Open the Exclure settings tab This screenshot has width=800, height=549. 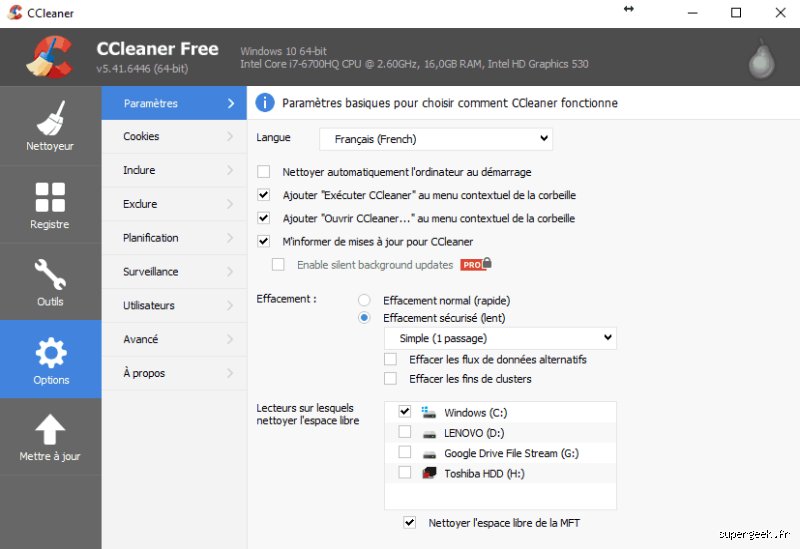pyautogui.click(x=174, y=204)
